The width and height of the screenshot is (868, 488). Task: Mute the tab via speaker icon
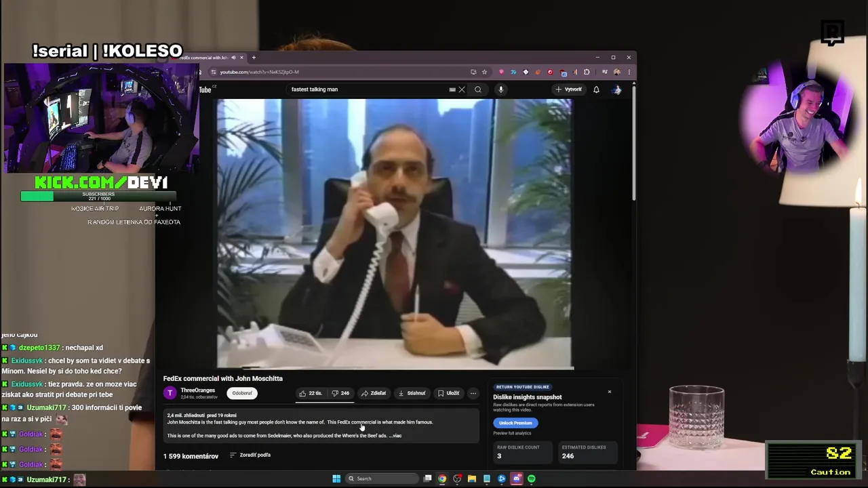233,58
